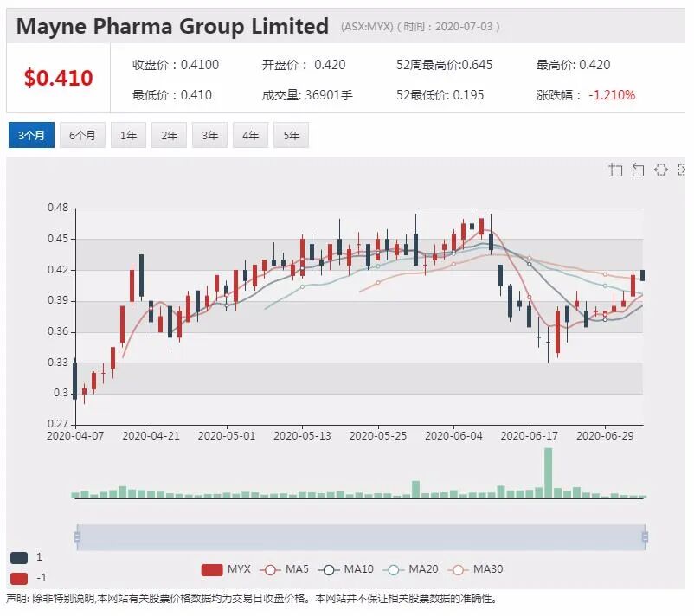Screen dimensions: 694x616
Task: Click the 0.36 y-axis label
Action: tap(58, 331)
